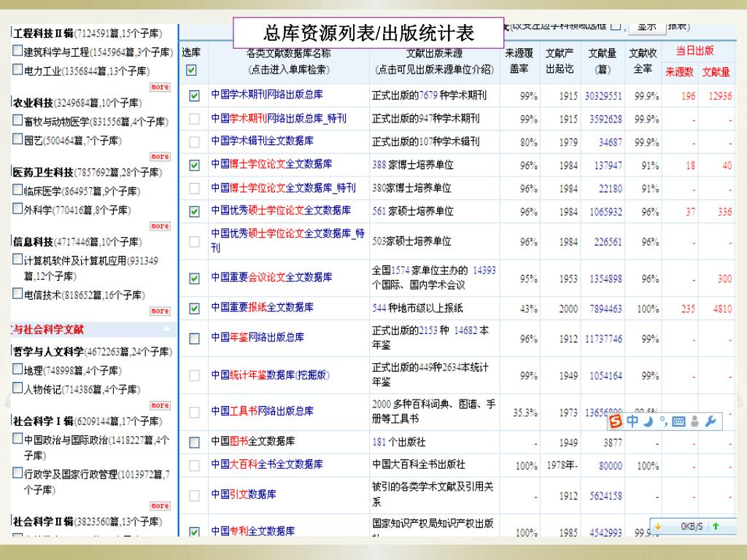The image size is (747, 560).
Task: Uncheck 中国重要报纸全文数据库 checkbox
Action: click(x=194, y=308)
